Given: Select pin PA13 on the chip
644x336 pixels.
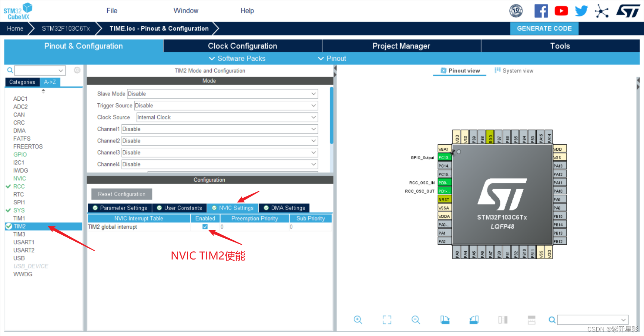Looking at the screenshot, I should coord(560,166).
